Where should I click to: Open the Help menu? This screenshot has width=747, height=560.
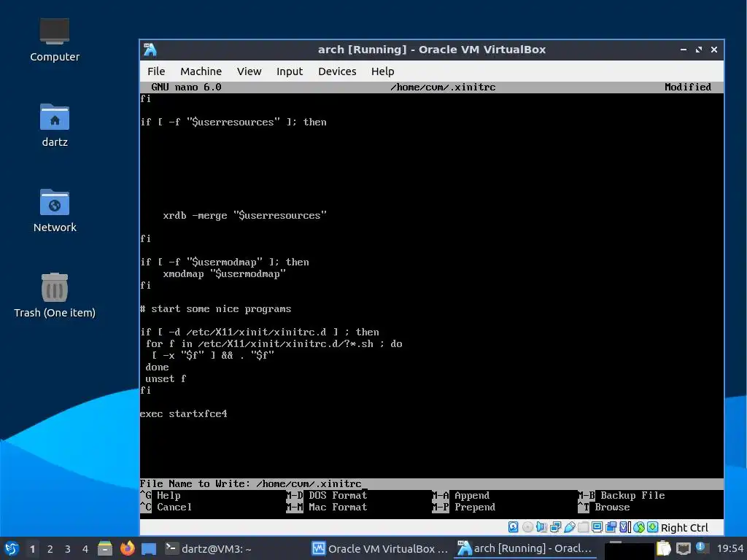tap(382, 71)
